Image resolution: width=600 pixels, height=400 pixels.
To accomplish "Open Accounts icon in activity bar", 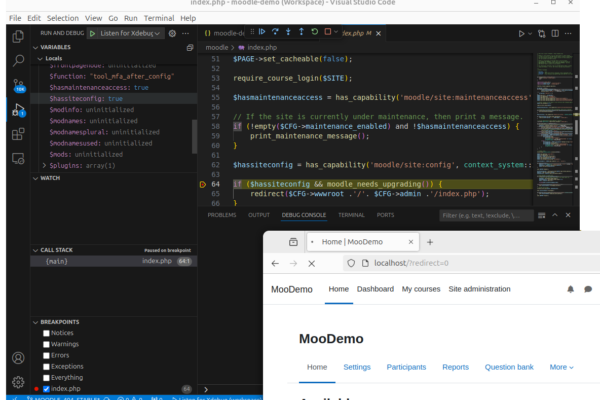I will 18,358.
